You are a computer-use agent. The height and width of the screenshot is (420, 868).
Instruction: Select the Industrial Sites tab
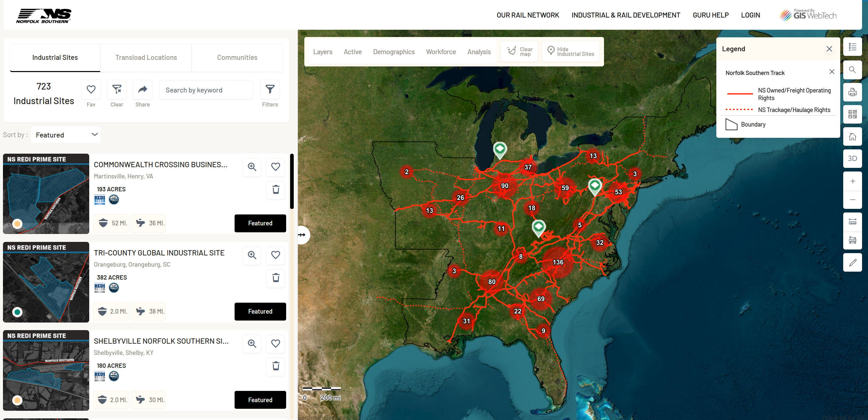click(55, 57)
